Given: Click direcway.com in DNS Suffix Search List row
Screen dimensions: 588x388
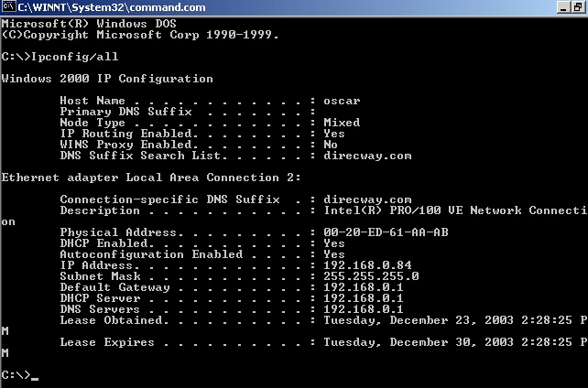Looking at the screenshot, I should [x=367, y=156].
